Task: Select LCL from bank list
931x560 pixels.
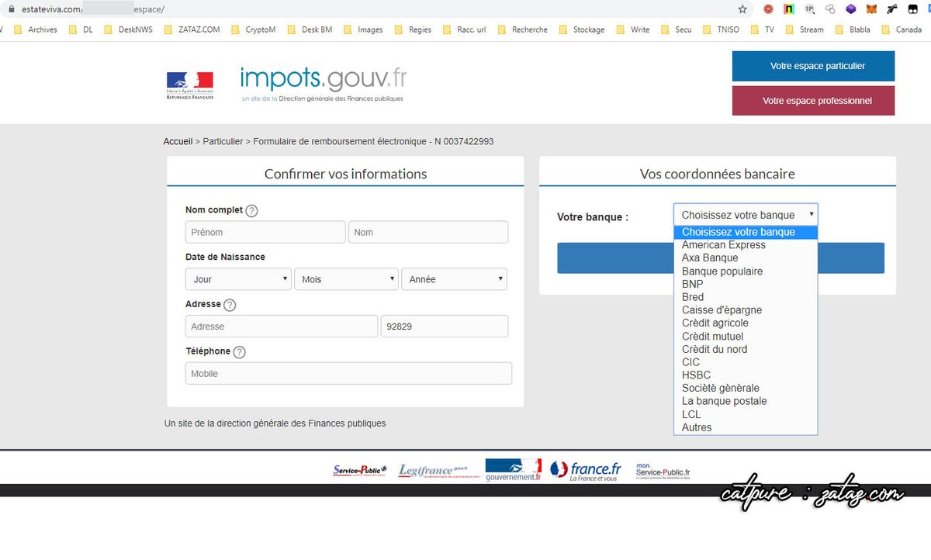Action: coord(746,414)
